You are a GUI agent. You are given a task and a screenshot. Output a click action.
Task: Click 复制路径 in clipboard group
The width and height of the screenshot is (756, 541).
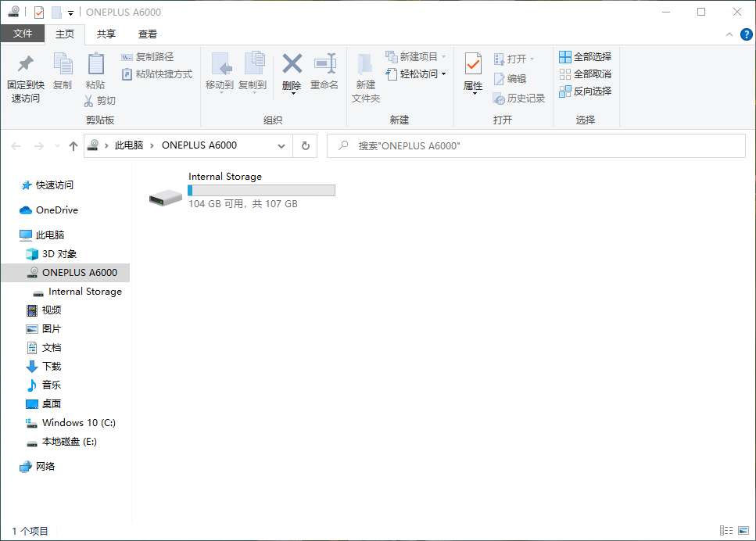coord(148,57)
